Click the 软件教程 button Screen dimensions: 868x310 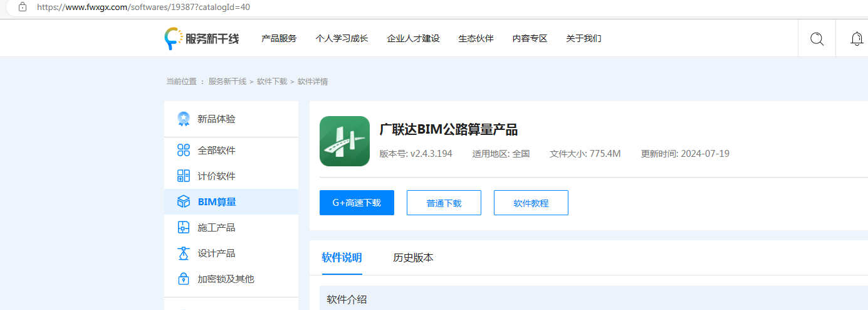[x=531, y=203]
